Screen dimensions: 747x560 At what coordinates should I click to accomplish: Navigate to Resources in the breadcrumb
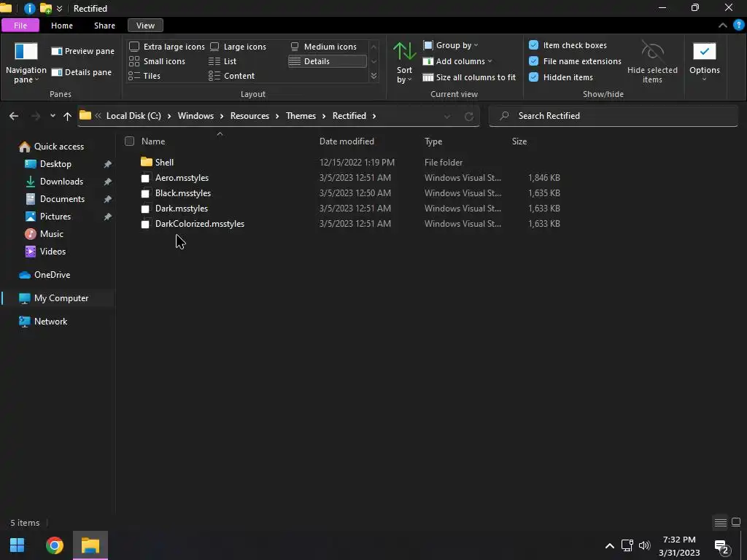[x=249, y=116]
